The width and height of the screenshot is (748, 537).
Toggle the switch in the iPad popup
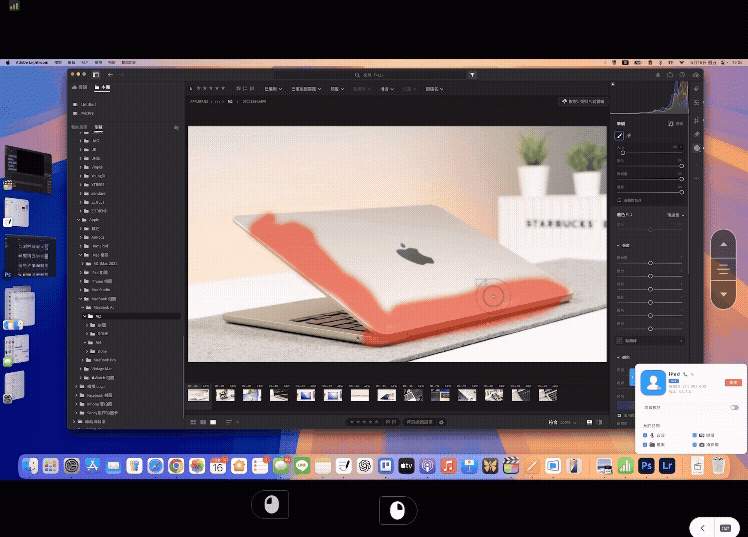pos(734,407)
